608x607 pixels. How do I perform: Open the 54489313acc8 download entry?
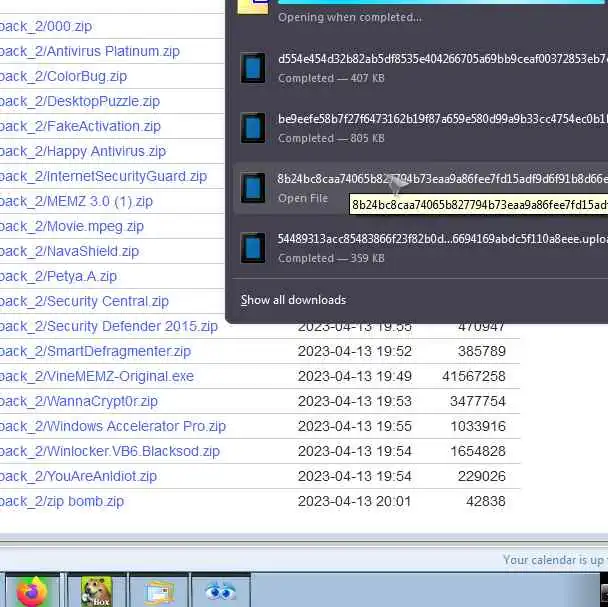pos(420,248)
